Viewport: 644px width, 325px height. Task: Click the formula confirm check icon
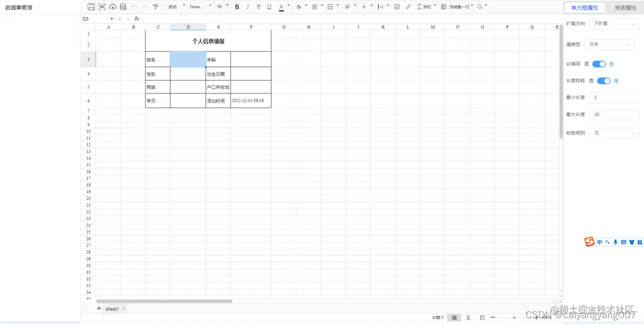(x=128, y=19)
